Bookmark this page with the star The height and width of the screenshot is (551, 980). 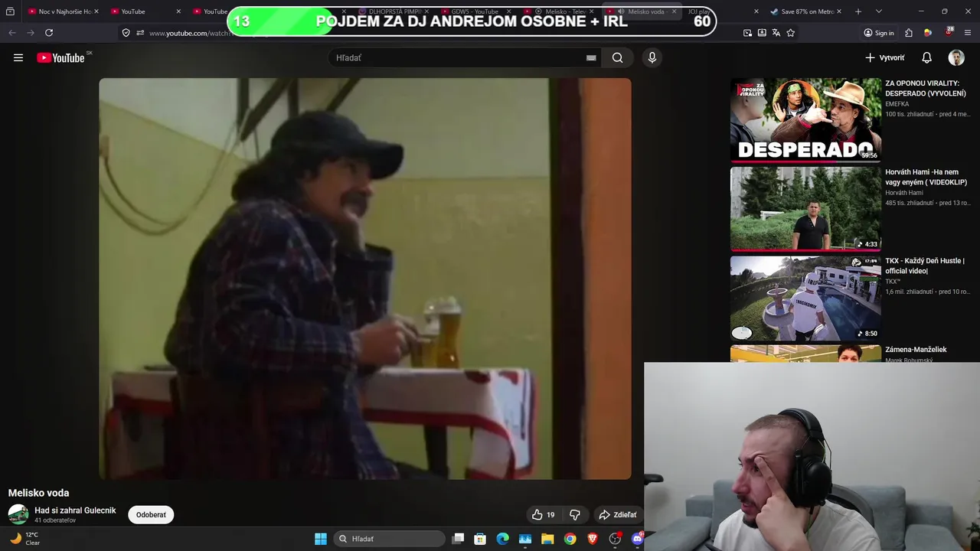[x=791, y=33]
